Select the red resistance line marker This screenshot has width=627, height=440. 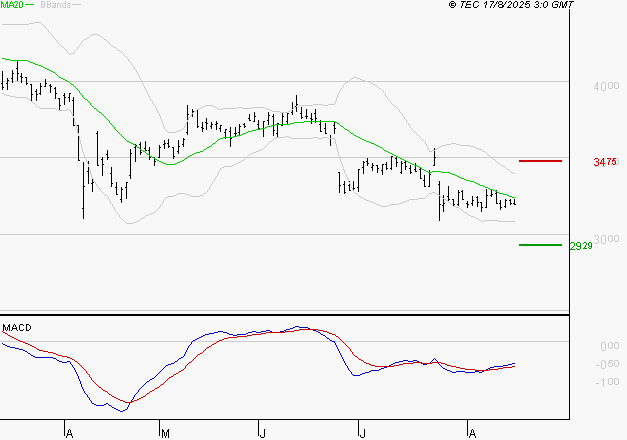point(540,160)
